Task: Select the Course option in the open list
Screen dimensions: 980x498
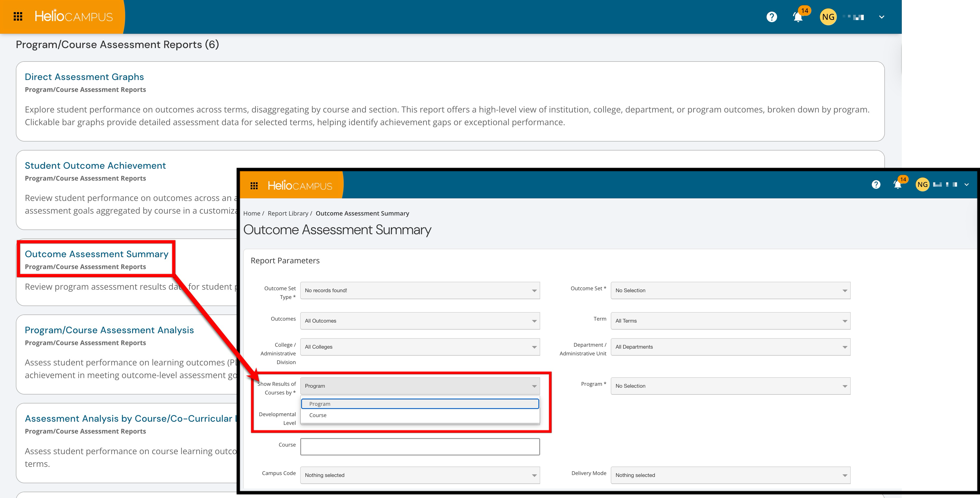Action: click(420, 415)
